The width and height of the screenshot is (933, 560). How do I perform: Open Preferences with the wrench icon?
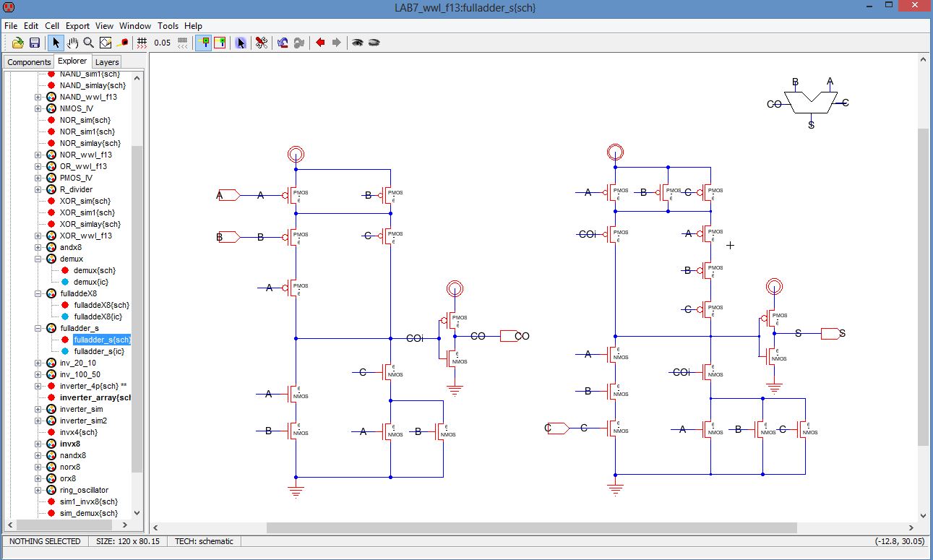tap(262, 43)
